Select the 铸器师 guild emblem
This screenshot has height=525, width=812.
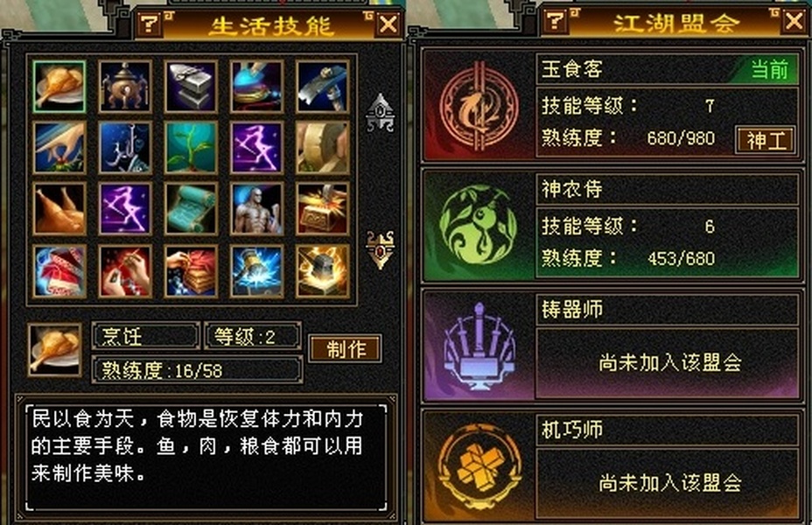(479, 346)
